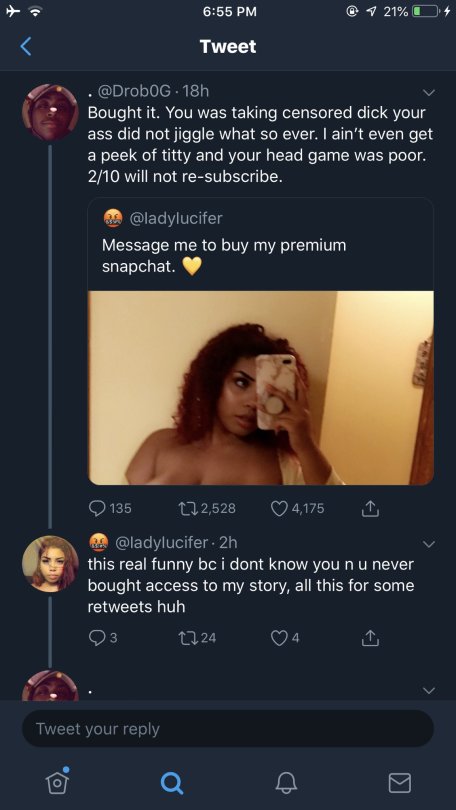Open the quoted tweet's selfie image
This screenshot has width=456, height=810.
pyautogui.click(x=261, y=387)
